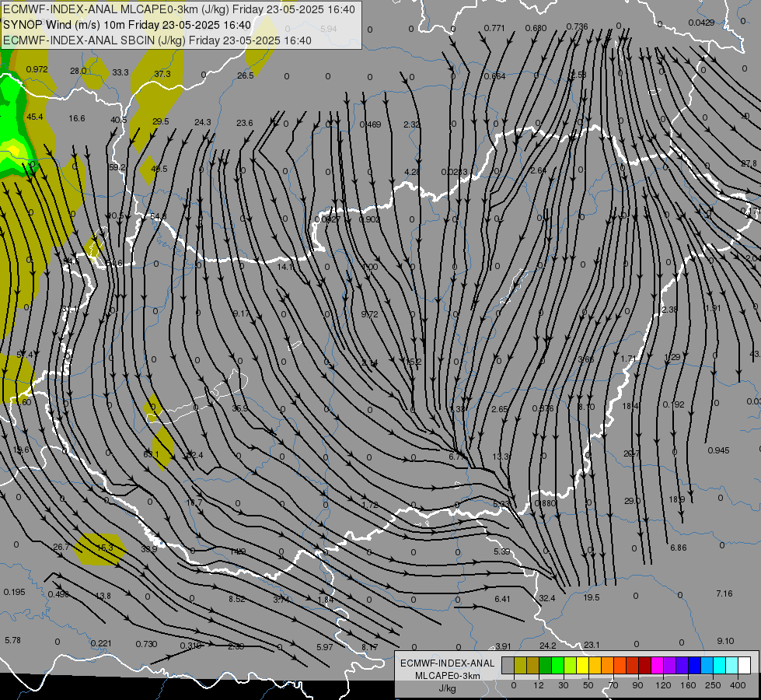
Task: Click the map value 2.58
Action: click(x=579, y=75)
